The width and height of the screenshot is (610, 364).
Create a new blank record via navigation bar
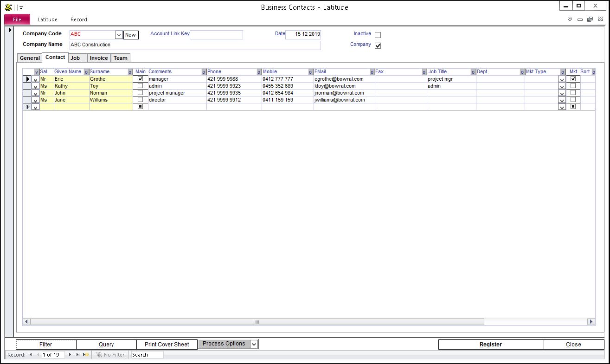pos(85,355)
